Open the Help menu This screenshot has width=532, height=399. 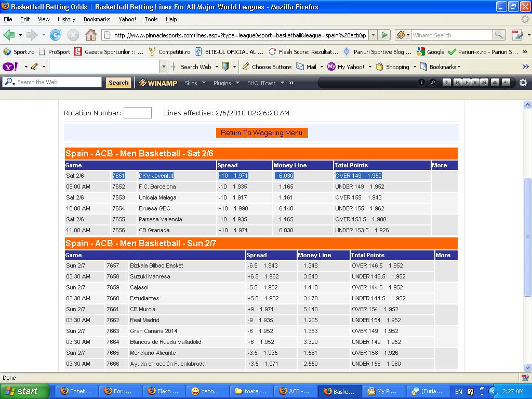click(171, 19)
